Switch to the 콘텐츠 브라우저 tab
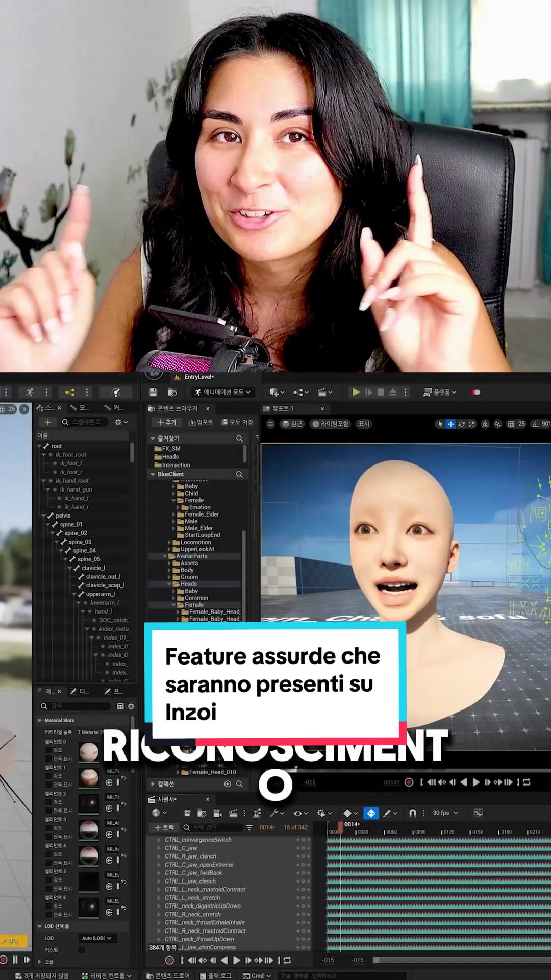Viewport: 551px width, 980px height. click(177, 408)
